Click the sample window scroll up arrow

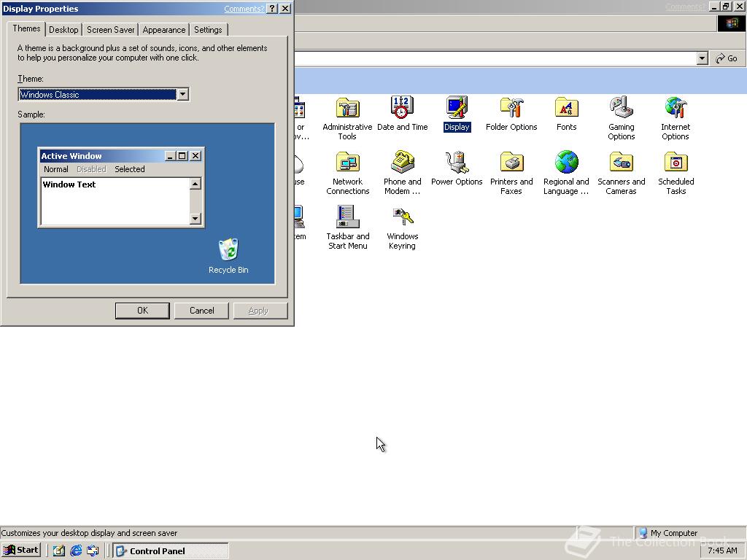(x=196, y=184)
